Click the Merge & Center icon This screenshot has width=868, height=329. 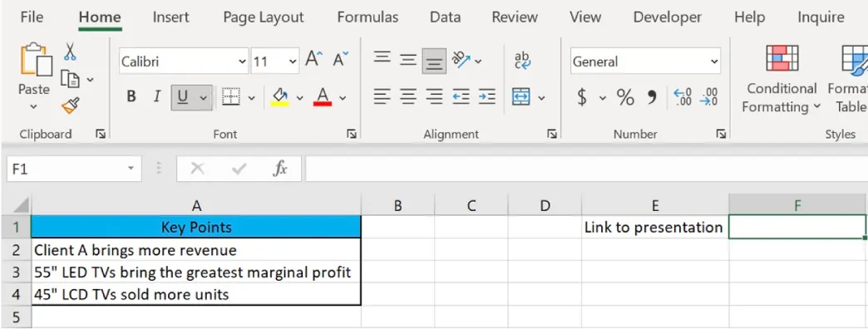coord(521,97)
